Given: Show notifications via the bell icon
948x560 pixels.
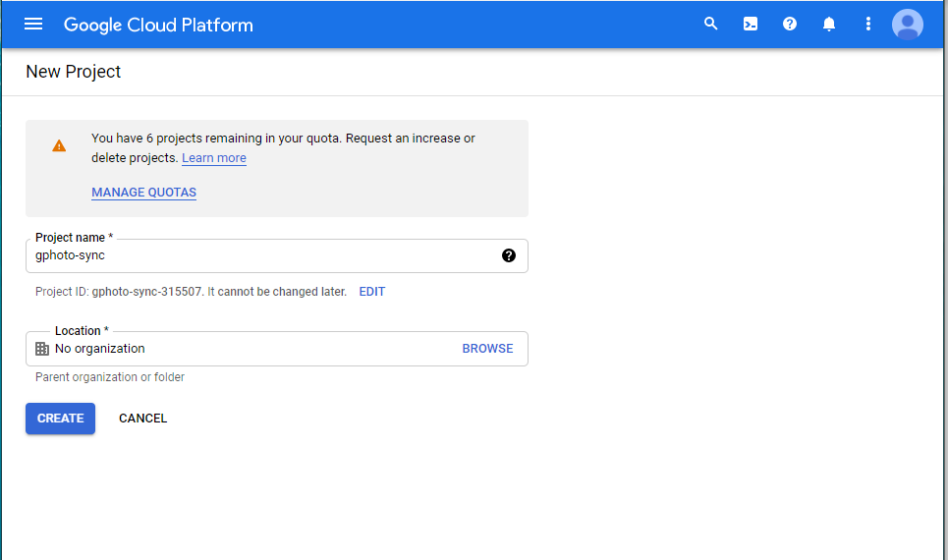Looking at the screenshot, I should click(x=829, y=25).
